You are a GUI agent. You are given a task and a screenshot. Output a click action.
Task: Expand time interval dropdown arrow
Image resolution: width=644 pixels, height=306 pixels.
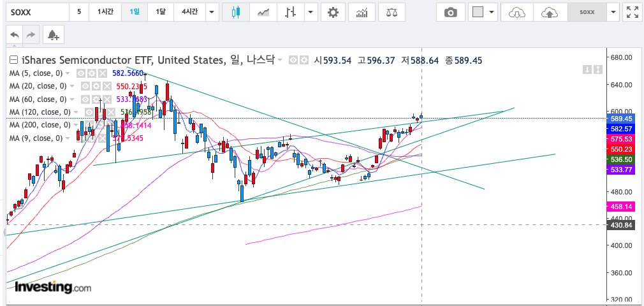click(212, 12)
